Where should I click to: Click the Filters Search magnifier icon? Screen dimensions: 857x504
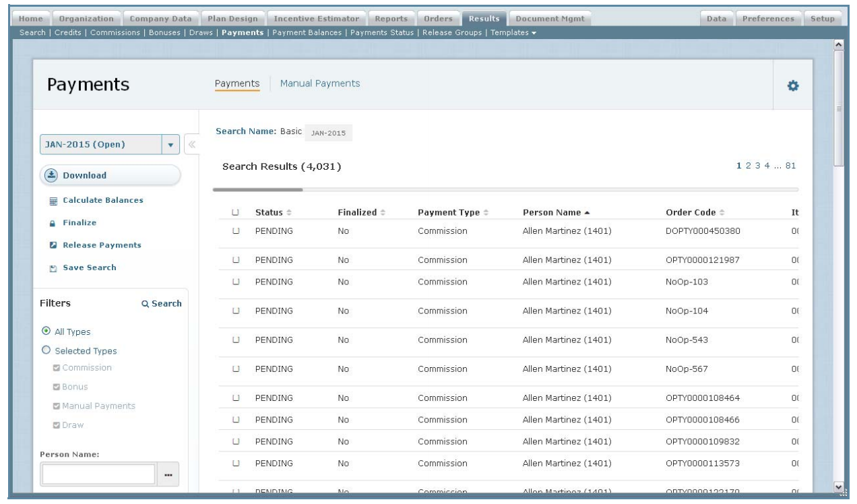coord(145,304)
